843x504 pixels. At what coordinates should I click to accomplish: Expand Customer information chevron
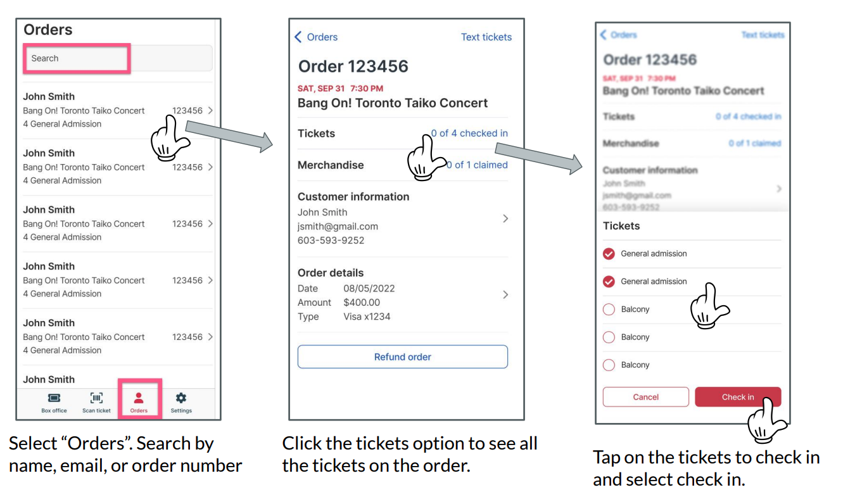tap(505, 218)
